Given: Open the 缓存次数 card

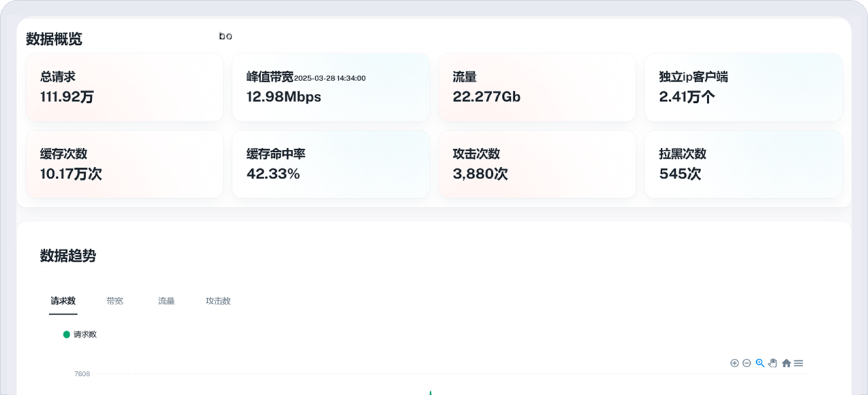Looking at the screenshot, I should (x=124, y=164).
